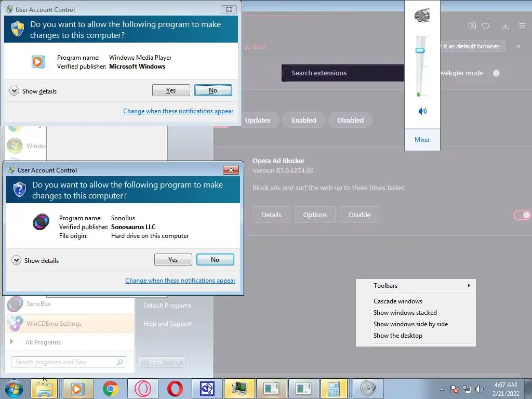Click Opera snapshot camera icon

click(472, 26)
